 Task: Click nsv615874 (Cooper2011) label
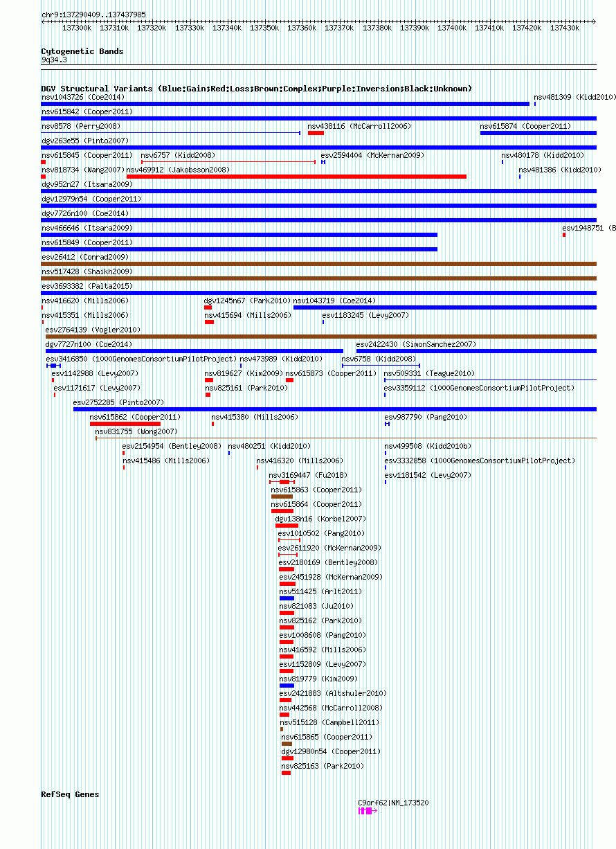[x=525, y=126]
